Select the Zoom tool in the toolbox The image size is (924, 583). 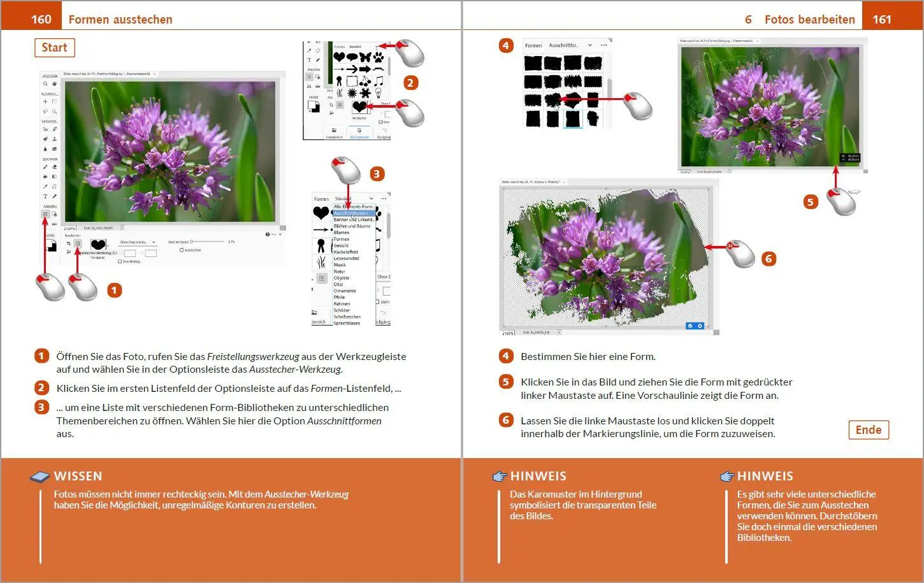[x=45, y=83]
